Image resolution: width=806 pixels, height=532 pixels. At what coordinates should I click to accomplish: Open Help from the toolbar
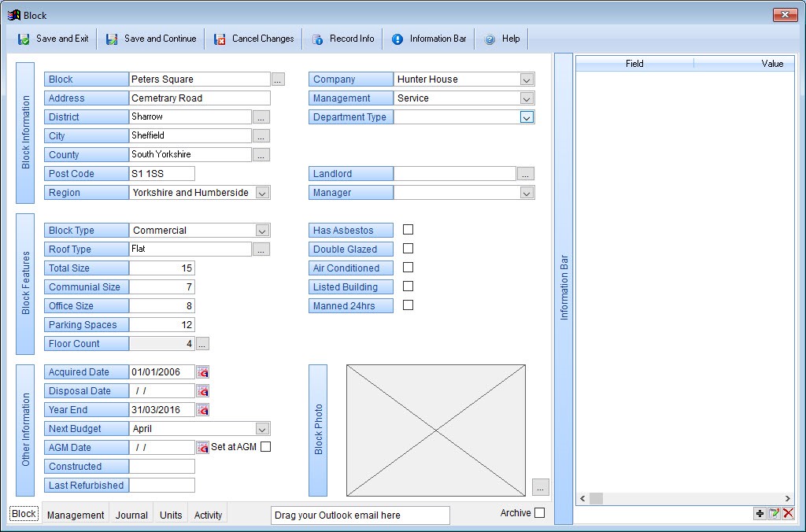pos(502,39)
